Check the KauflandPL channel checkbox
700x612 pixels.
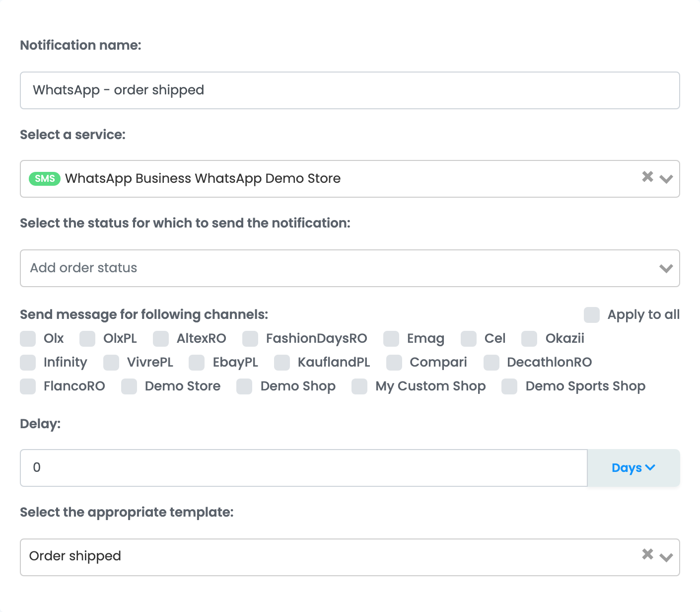282,363
